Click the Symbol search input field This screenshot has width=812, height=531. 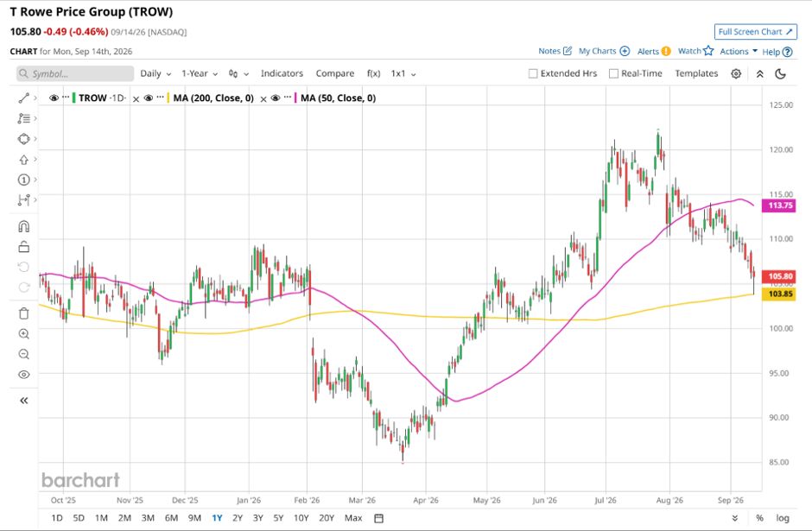coord(75,73)
